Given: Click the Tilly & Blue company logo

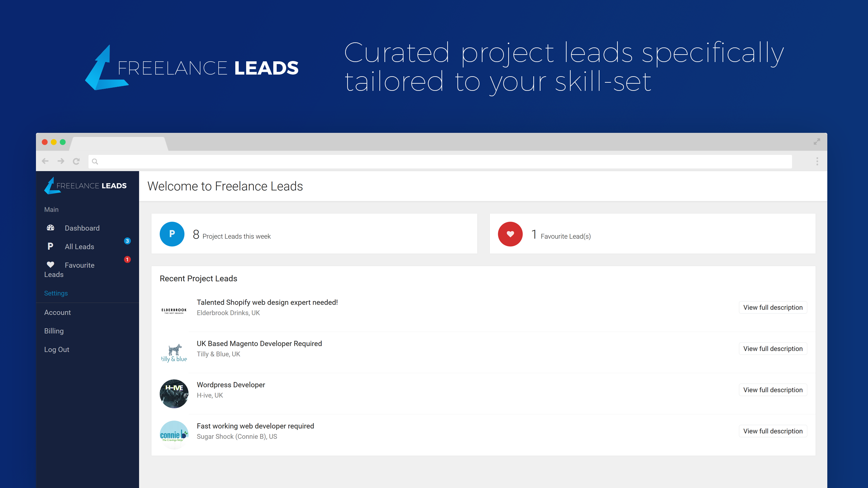Looking at the screenshot, I should click(x=174, y=353).
